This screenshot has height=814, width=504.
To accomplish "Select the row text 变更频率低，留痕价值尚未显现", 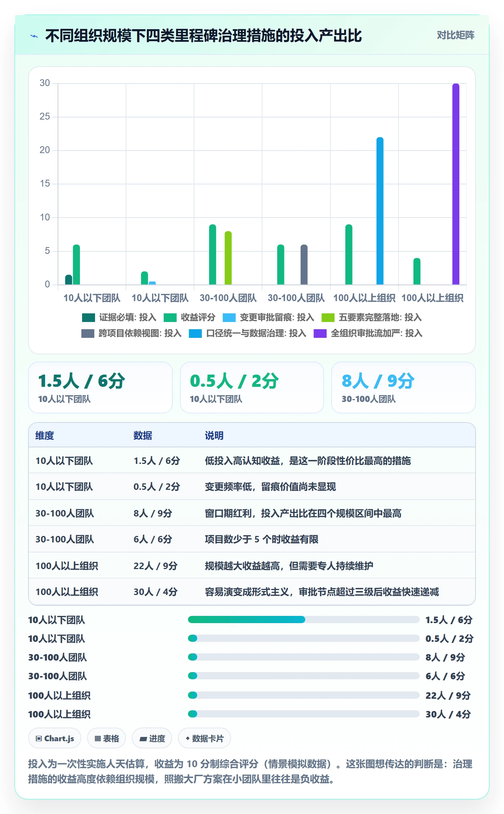I will click(270, 487).
